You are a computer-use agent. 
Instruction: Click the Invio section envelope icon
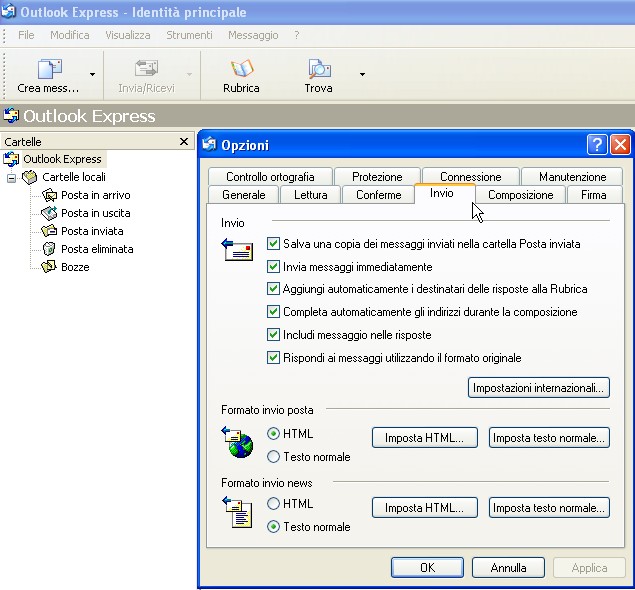(237, 249)
